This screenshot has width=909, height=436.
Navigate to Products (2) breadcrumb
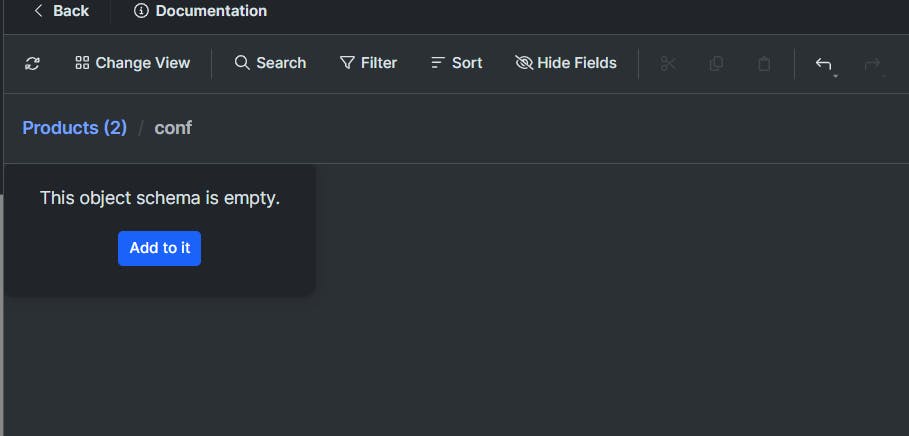pos(75,128)
